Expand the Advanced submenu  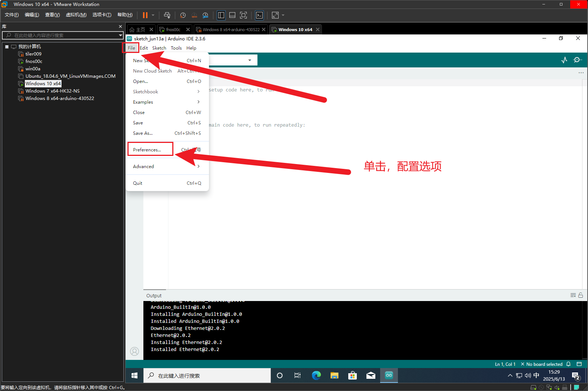(x=167, y=167)
